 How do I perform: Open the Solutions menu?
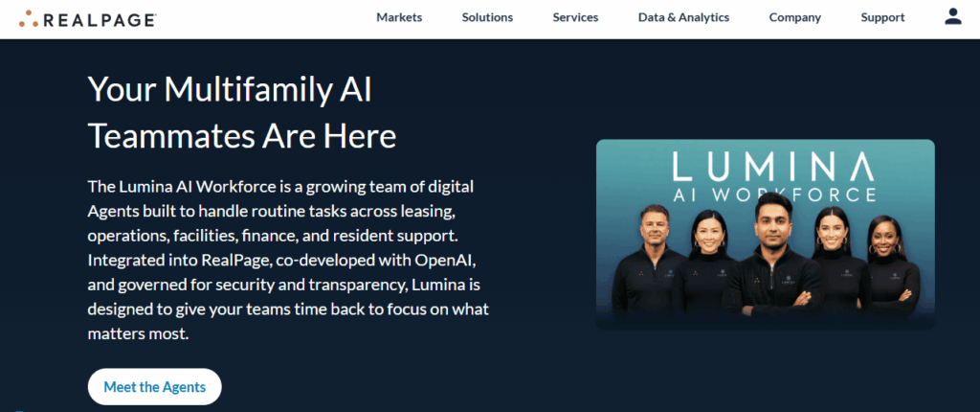tap(487, 17)
